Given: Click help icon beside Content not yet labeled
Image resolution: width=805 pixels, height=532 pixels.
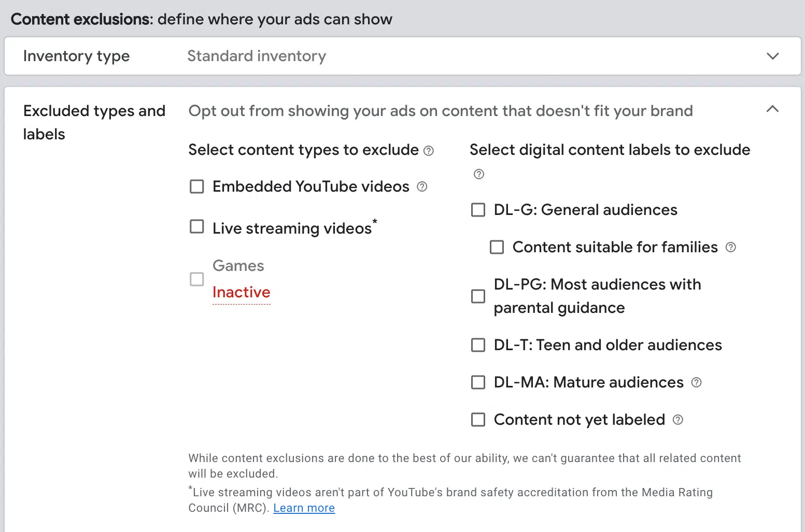Looking at the screenshot, I should (x=678, y=420).
